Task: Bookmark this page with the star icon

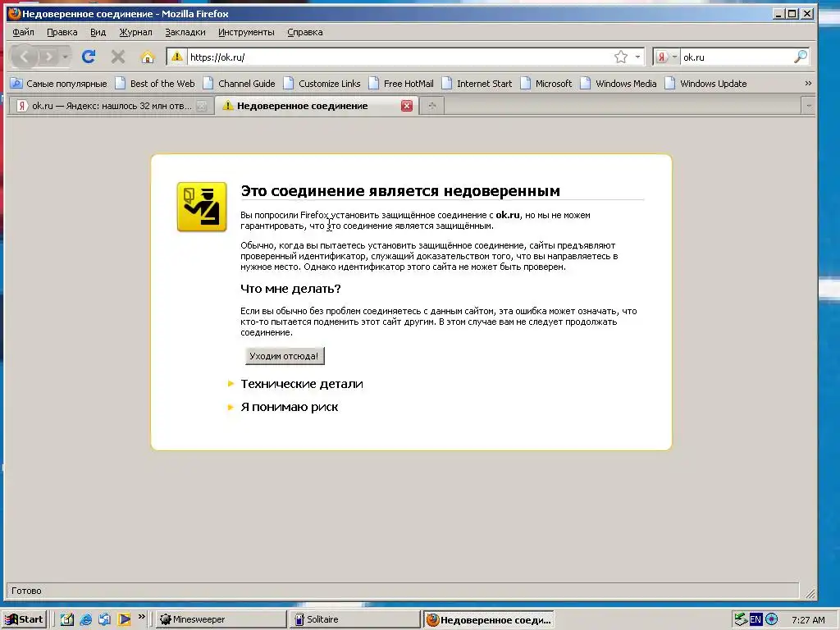Action: coord(621,57)
